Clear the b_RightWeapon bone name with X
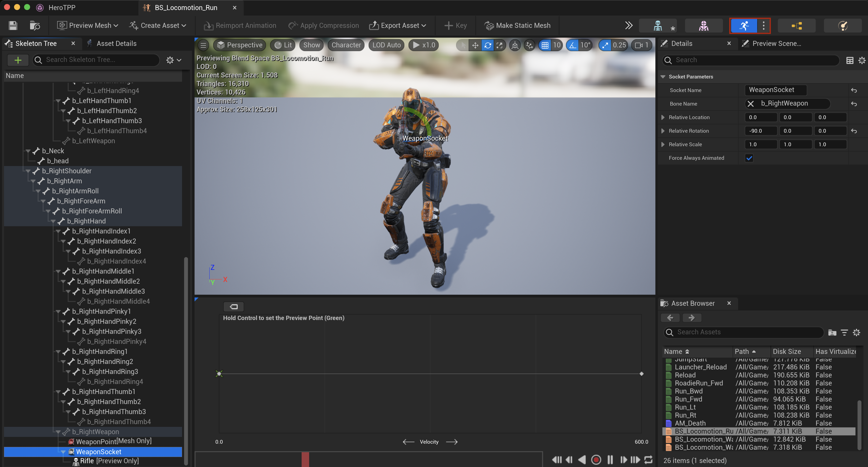Screen dimensions: 868x467 (750, 104)
